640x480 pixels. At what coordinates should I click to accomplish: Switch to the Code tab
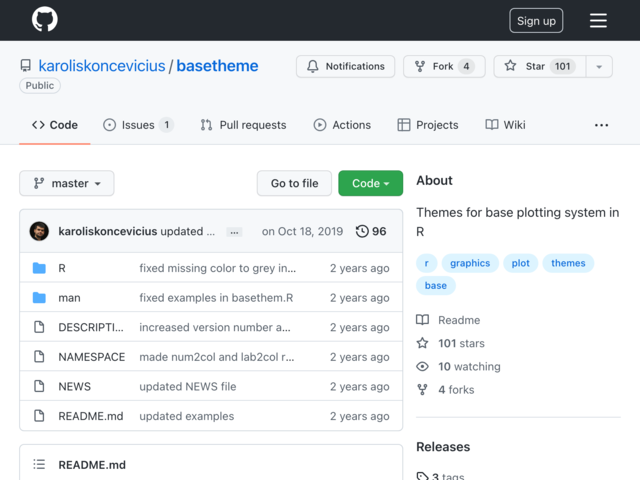pos(55,125)
